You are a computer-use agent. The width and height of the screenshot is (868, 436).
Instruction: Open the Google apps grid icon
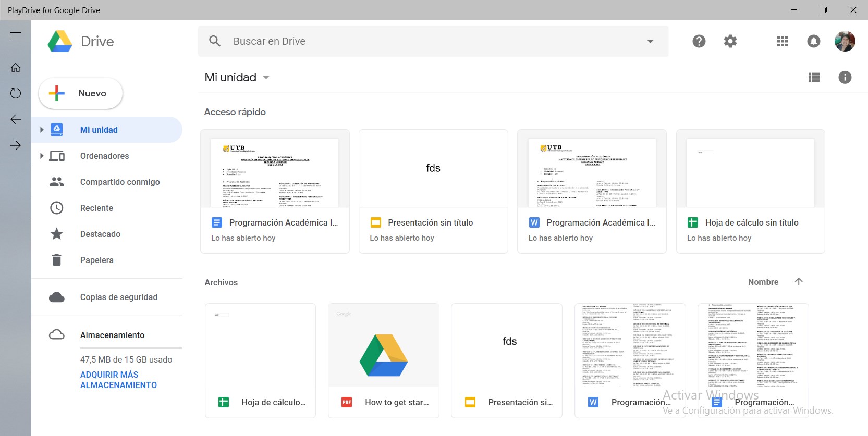pos(782,41)
